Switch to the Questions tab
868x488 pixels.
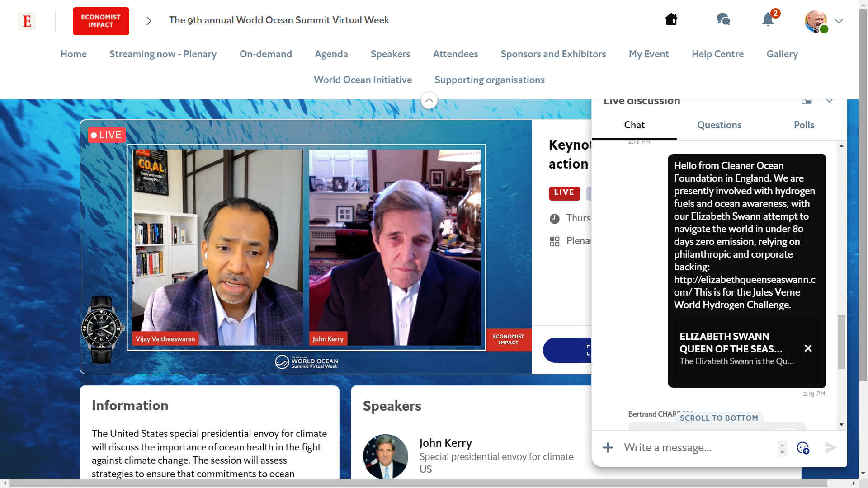(x=719, y=125)
